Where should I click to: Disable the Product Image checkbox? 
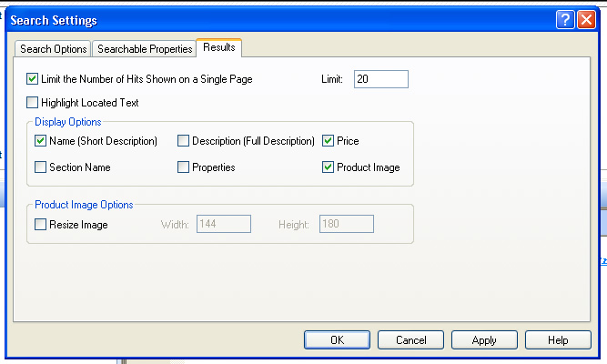pyautogui.click(x=329, y=167)
